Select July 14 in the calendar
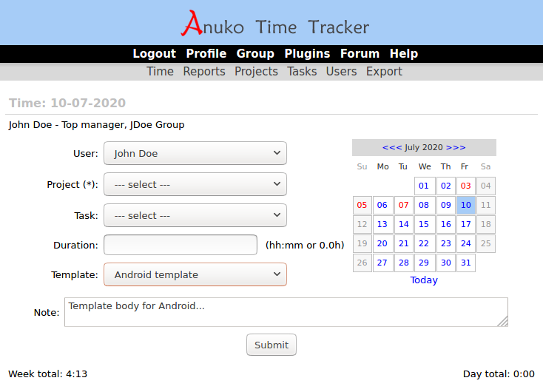The height and width of the screenshot is (392, 543). click(403, 224)
